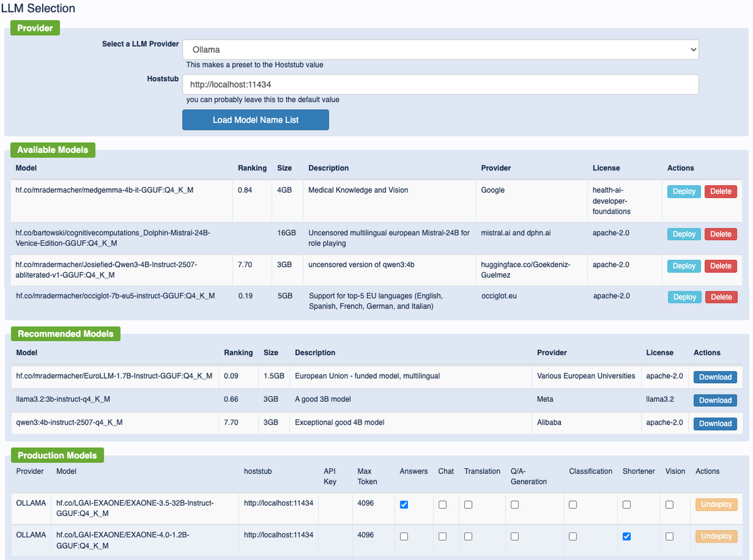Enable Answers for EXAONE-4.0-1.2B

click(404, 536)
